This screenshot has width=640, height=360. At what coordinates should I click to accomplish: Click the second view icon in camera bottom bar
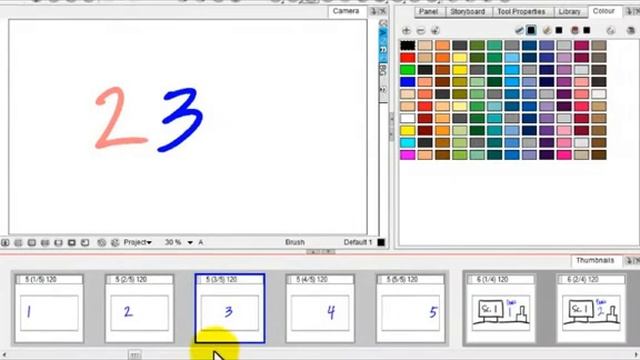(18, 243)
